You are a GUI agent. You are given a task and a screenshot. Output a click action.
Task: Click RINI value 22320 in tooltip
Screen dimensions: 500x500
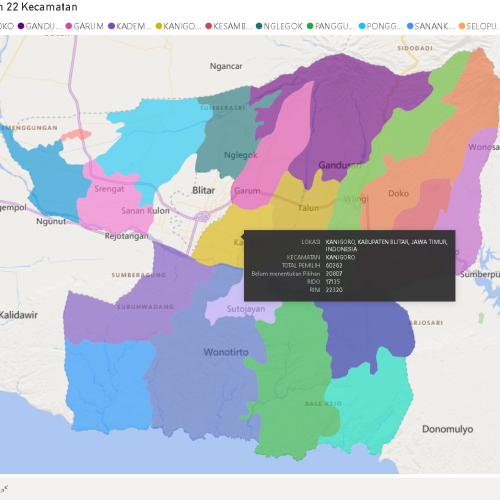[x=334, y=290]
